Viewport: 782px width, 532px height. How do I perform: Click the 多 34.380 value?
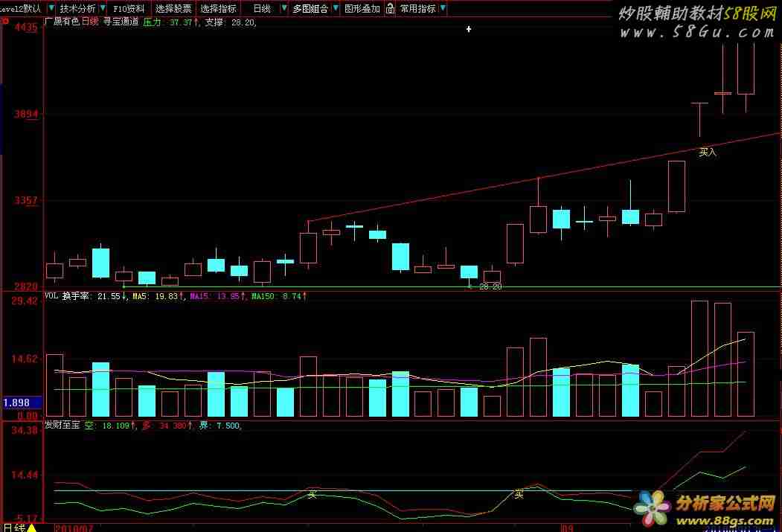[x=167, y=426]
